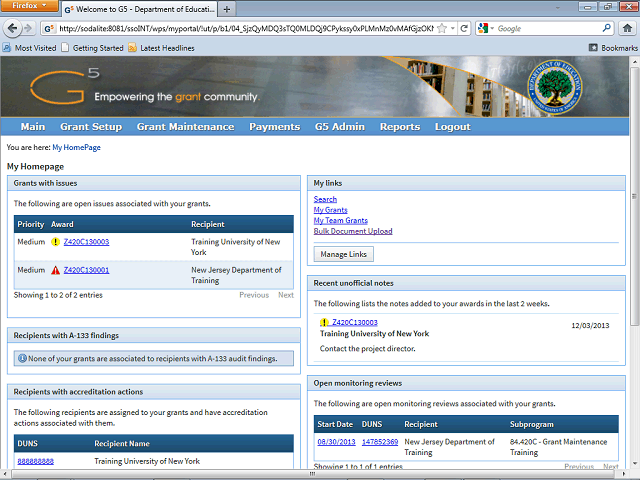
Task: Click the Department of Education seal
Action: (x=555, y=87)
